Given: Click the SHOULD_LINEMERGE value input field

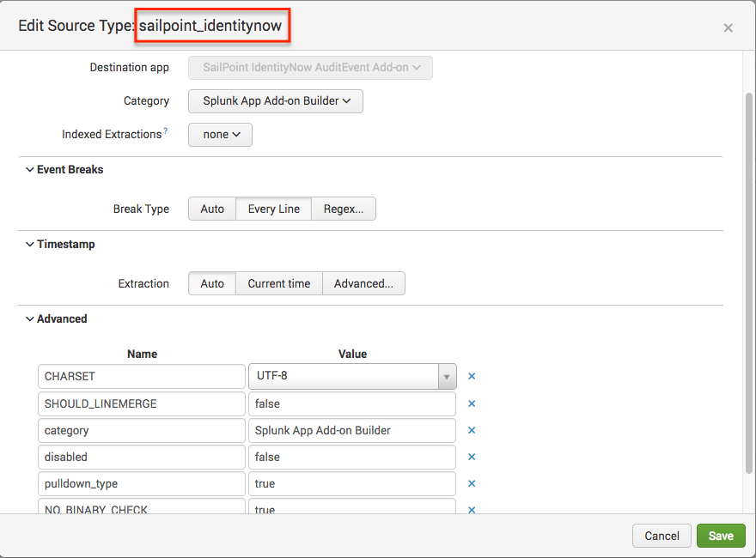Looking at the screenshot, I should click(352, 403).
